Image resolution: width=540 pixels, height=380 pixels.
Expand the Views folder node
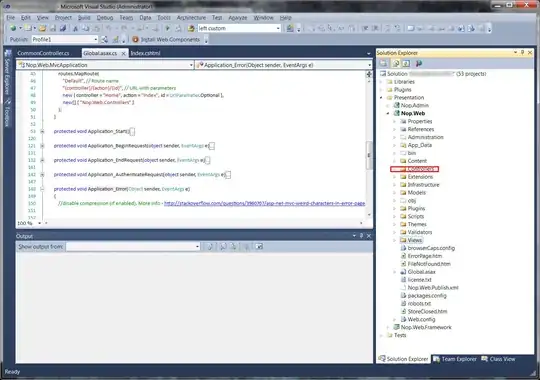395,240
